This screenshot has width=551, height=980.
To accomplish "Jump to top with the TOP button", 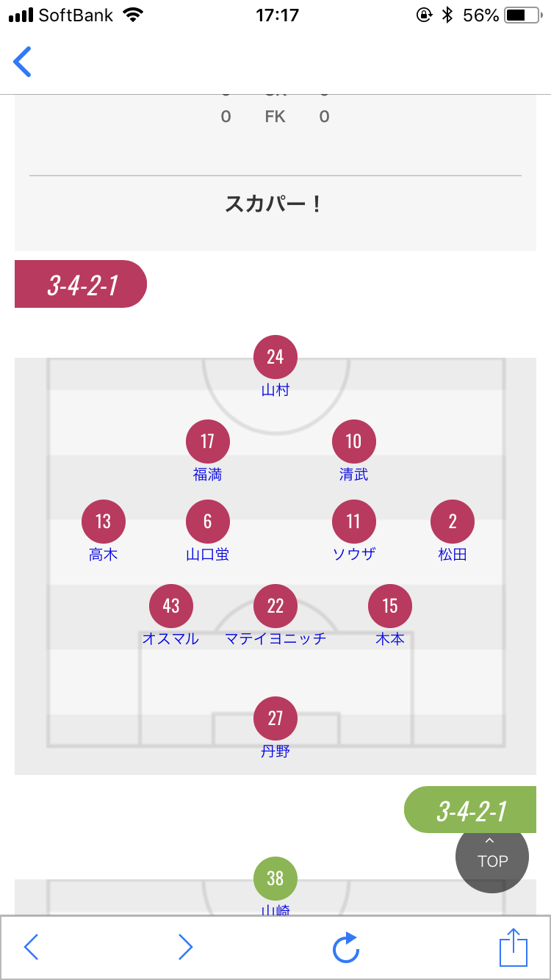I will (492, 854).
